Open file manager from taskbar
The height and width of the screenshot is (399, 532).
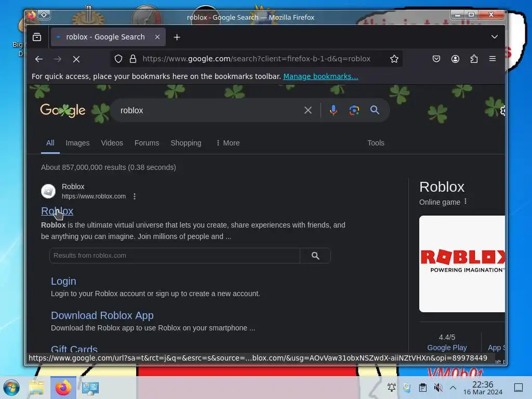(36, 388)
